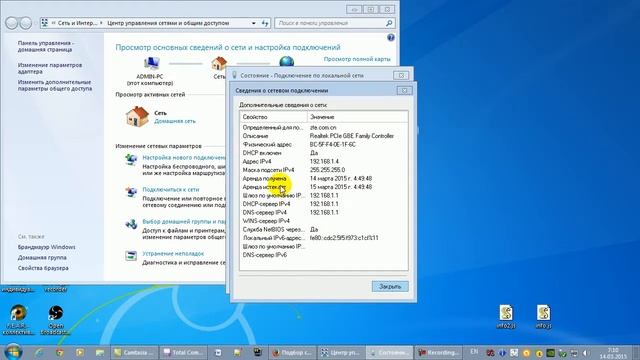The width and height of the screenshot is (640, 360).
Task: Open the address bar history dropdown arrow
Action: coord(253,24)
